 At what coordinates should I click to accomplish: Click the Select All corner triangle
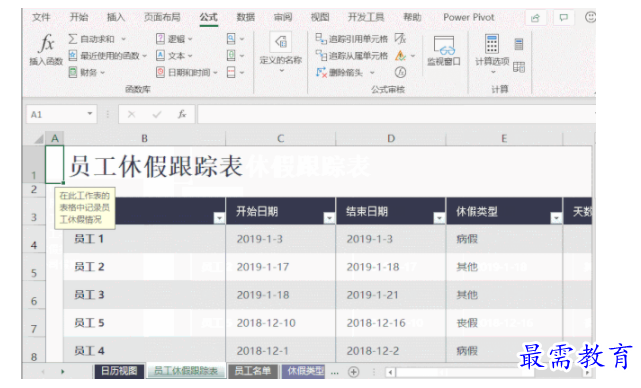[38, 139]
